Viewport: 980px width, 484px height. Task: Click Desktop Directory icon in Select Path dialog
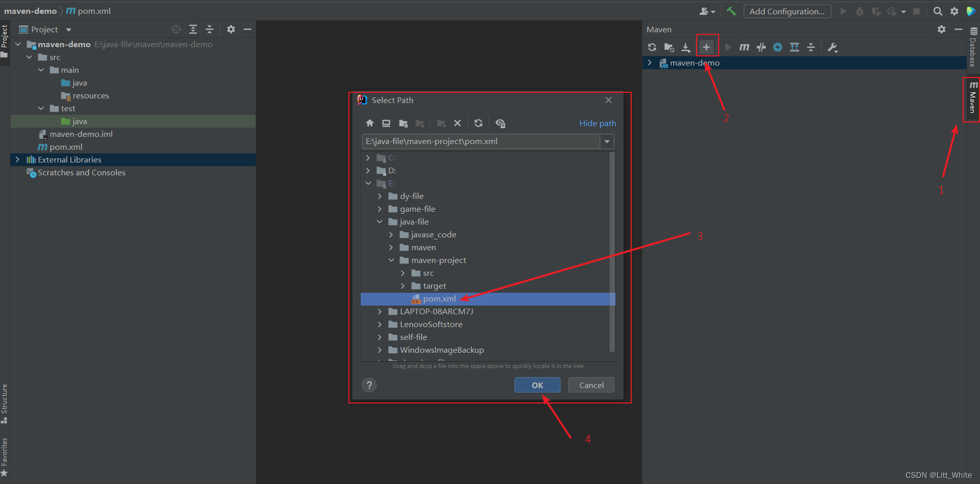(386, 123)
